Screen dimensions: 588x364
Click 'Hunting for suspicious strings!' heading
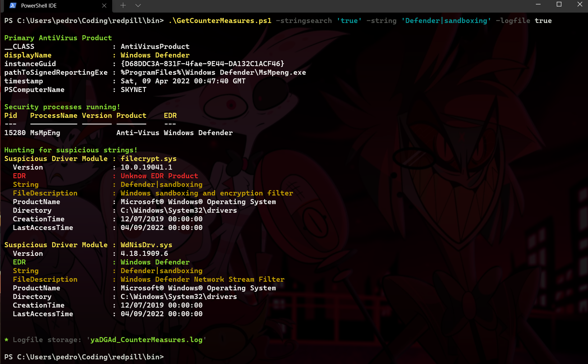tap(71, 150)
